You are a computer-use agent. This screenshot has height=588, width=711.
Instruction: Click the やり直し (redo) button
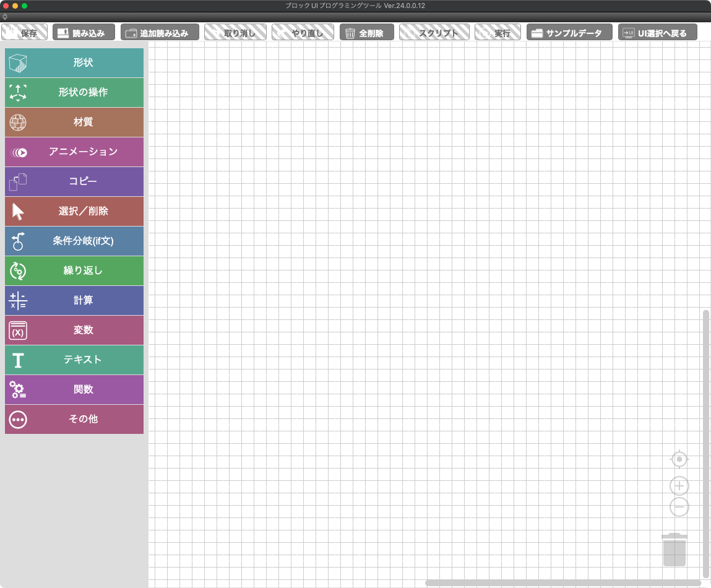[x=303, y=33]
